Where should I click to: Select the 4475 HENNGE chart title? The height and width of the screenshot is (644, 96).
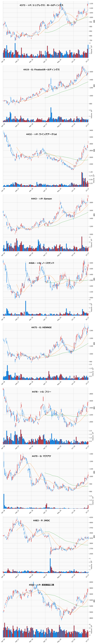(41, 327)
